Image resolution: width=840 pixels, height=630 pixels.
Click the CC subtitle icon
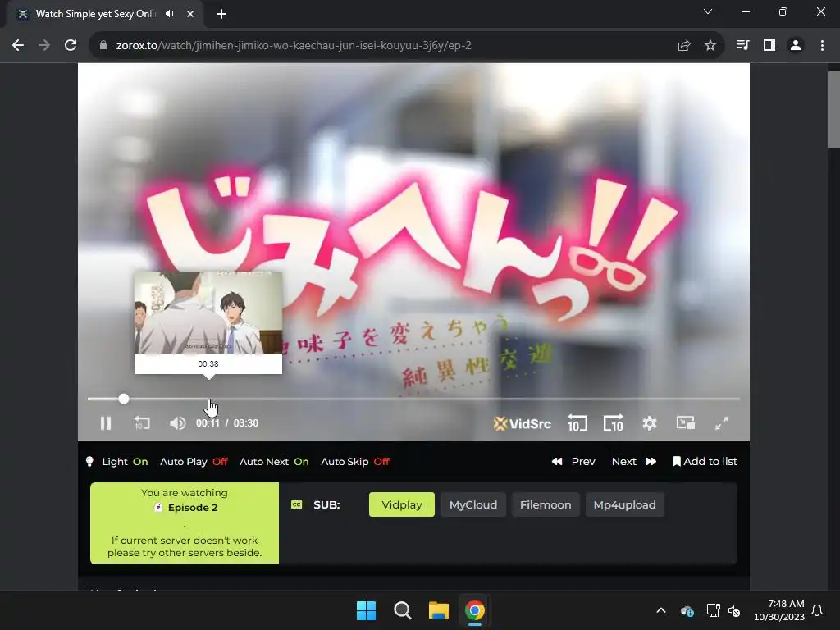pyautogui.click(x=296, y=504)
